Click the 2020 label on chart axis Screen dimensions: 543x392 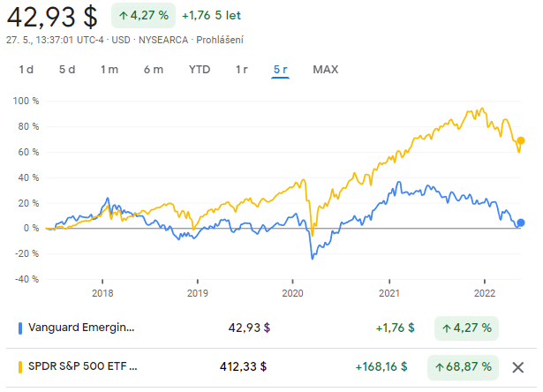[292, 293]
